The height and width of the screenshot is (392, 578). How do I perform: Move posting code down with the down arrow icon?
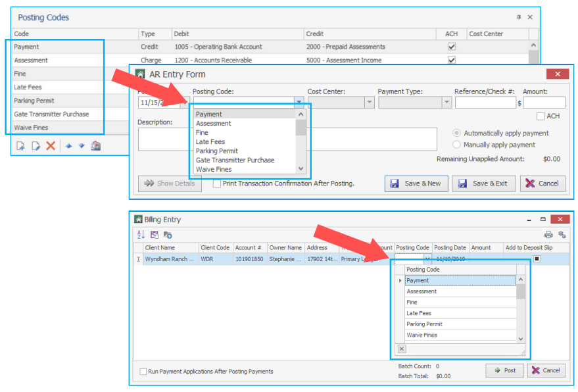click(81, 146)
